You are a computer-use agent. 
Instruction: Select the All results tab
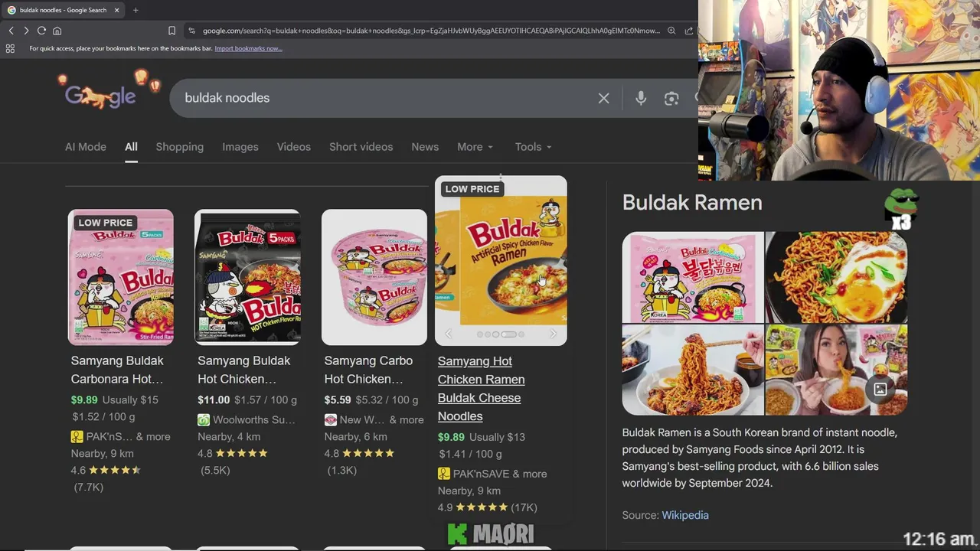(131, 147)
